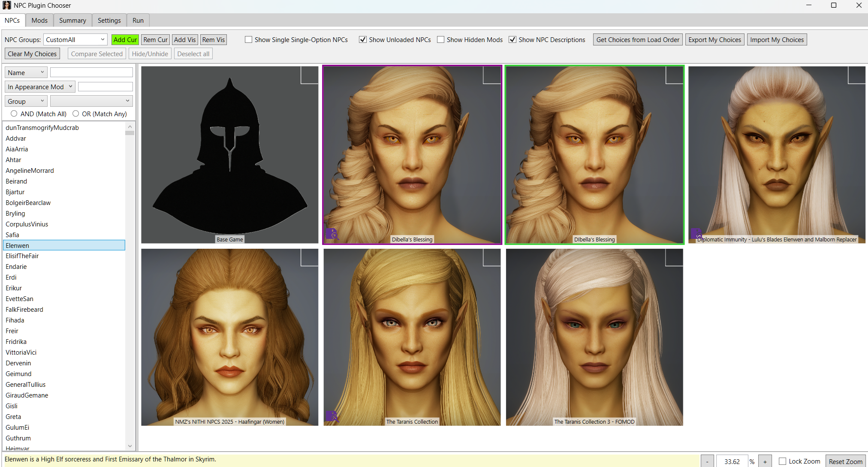Open the Settings tab
Image resolution: width=868 pixels, height=467 pixels.
coord(109,20)
